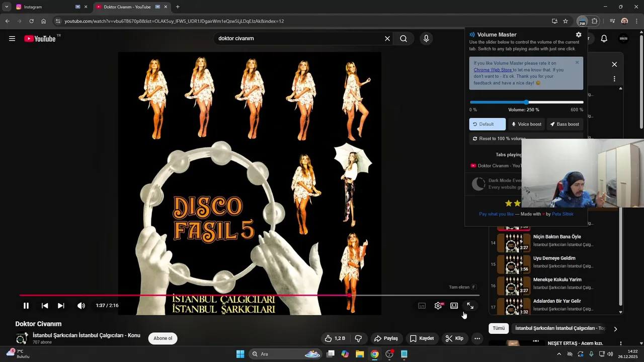
Task: Clear the search box with the X
Action: coord(387,38)
